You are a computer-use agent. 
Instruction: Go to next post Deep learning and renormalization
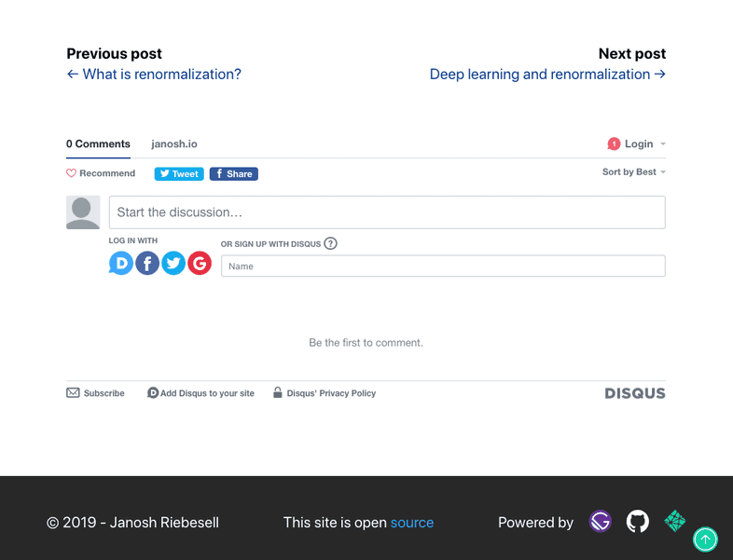[547, 75]
